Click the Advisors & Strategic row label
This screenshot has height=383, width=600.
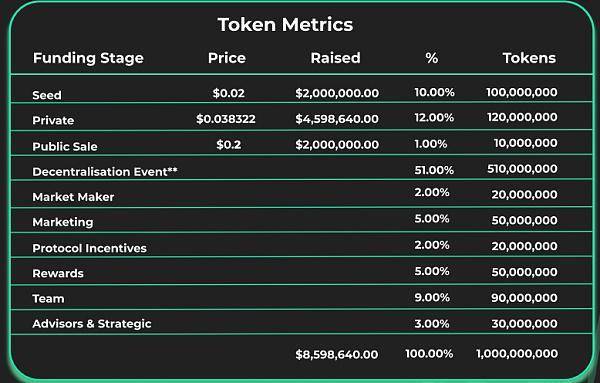92,324
